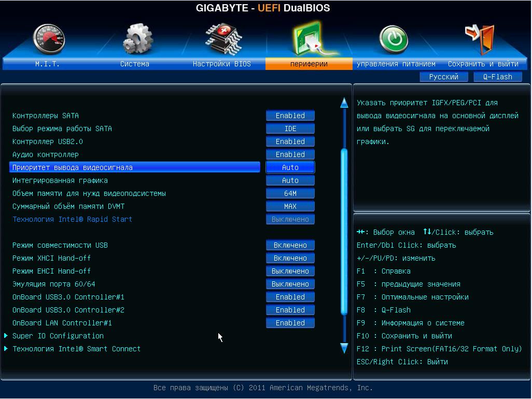532x399 pixels.
Task: Toggle Эмуляция порта 60/64 value
Action: (x=290, y=284)
